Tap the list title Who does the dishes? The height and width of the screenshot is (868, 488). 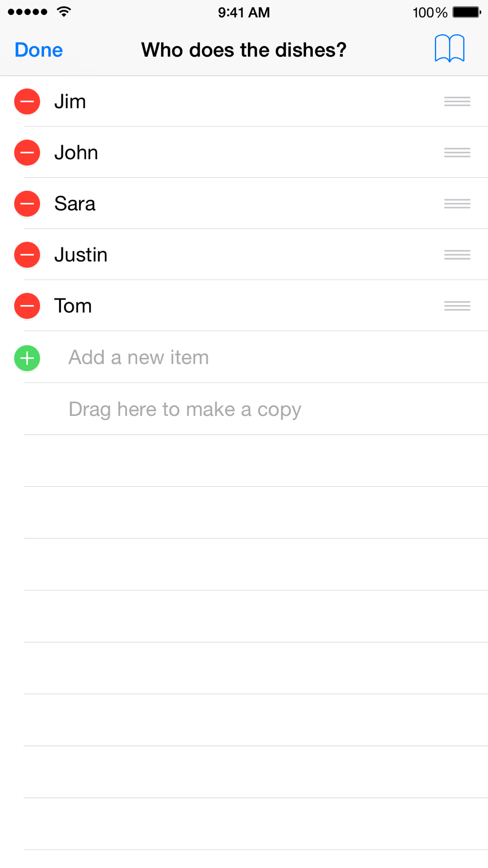point(244,50)
